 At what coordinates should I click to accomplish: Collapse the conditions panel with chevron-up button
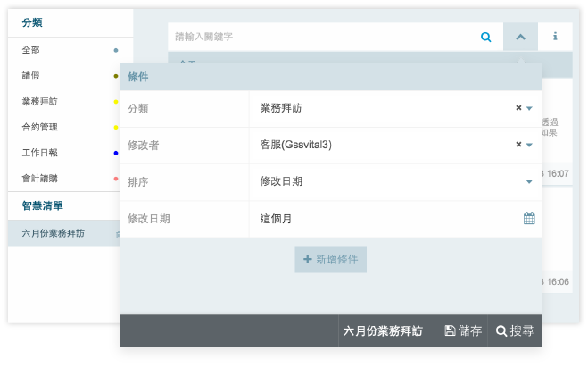(520, 37)
